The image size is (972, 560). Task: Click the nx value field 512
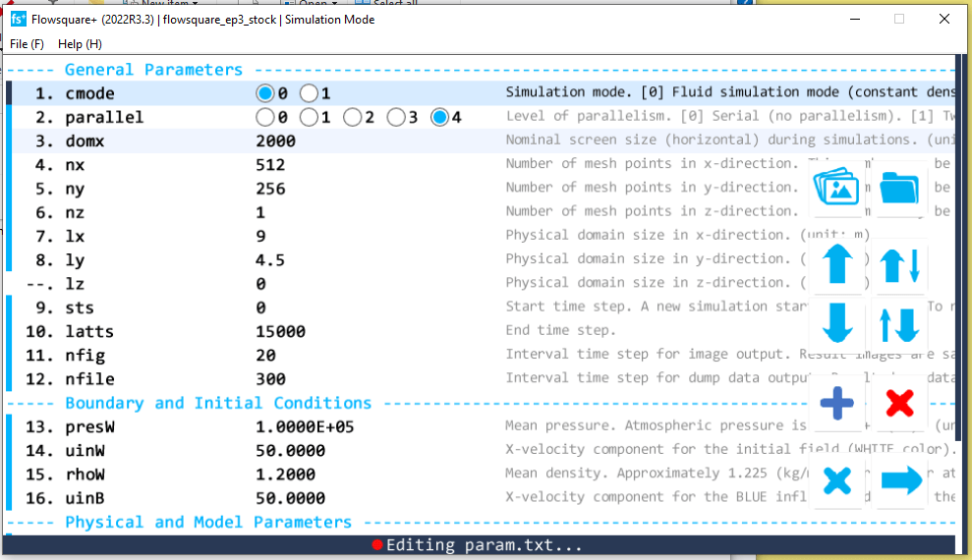pos(270,164)
